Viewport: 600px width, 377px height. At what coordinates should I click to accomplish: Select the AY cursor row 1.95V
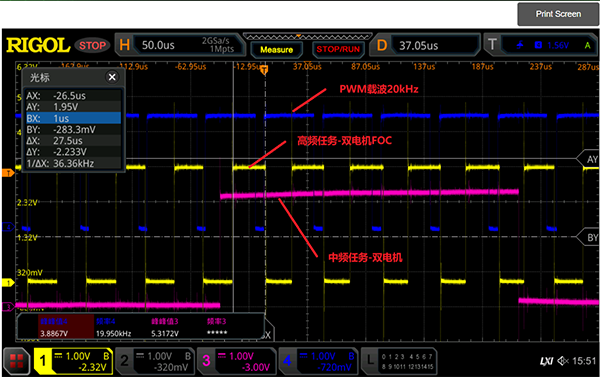click(x=73, y=107)
